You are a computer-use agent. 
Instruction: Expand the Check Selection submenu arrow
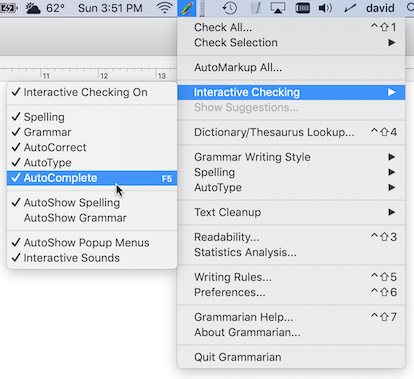(x=392, y=43)
